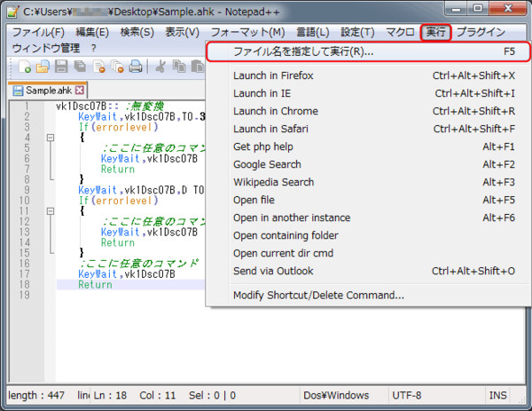532x411 pixels.
Task: Click the KeyWait text on line 17
Action: point(98,274)
